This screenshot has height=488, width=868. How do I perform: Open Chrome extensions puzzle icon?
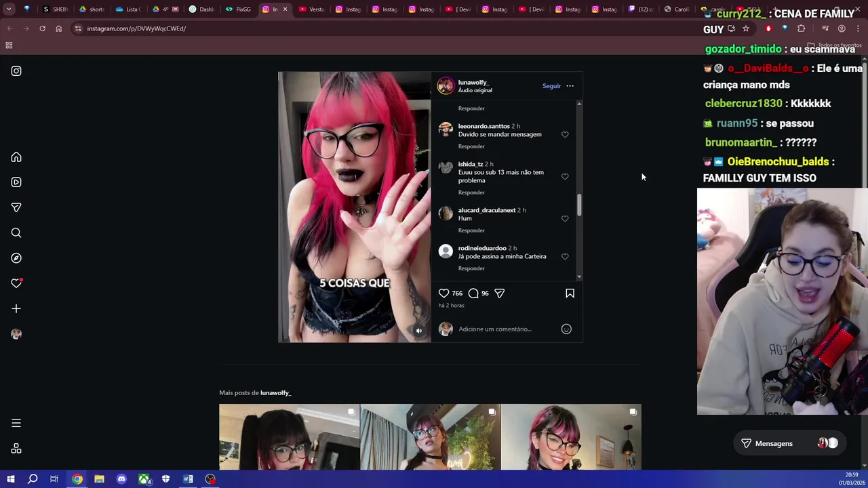(x=802, y=28)
